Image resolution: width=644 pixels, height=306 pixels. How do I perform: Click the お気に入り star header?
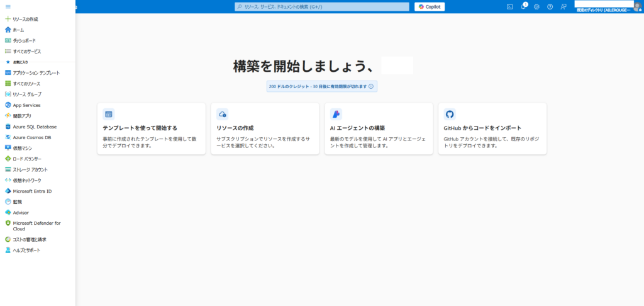click(17, 62)
